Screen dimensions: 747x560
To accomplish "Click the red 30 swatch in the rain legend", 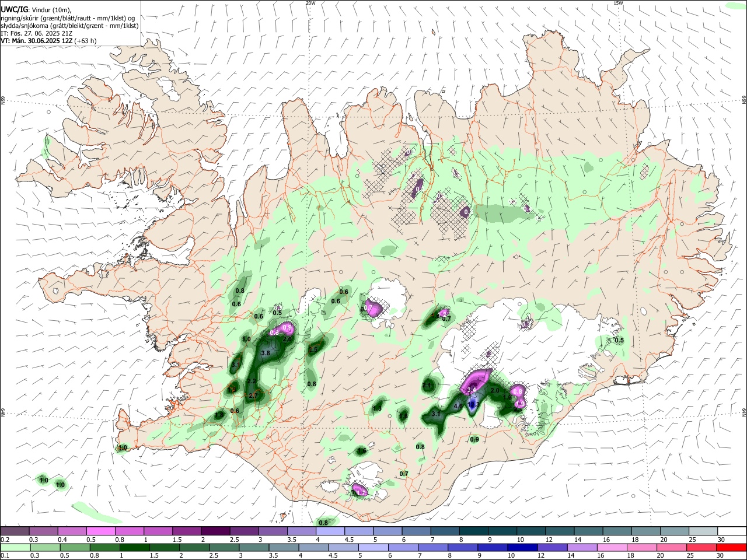I will point(732,547).
